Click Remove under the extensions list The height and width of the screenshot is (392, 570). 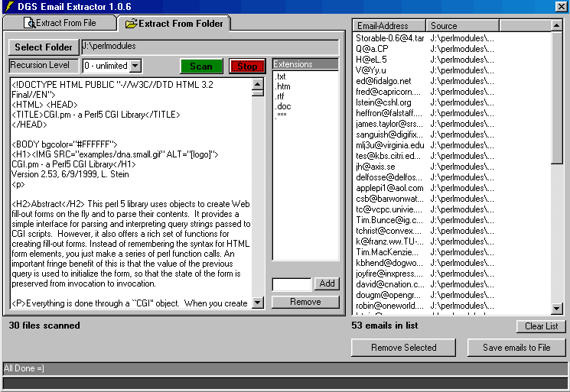tap(305, 302)
